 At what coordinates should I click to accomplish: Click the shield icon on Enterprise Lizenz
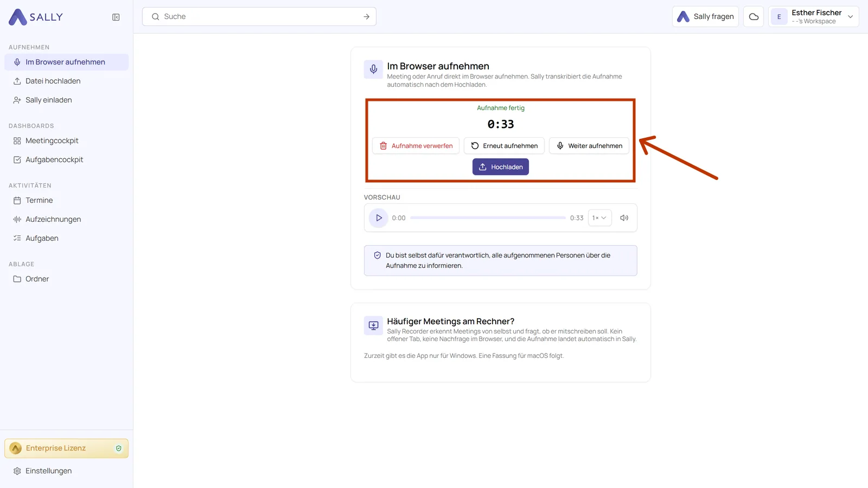[x=119, y=448]
